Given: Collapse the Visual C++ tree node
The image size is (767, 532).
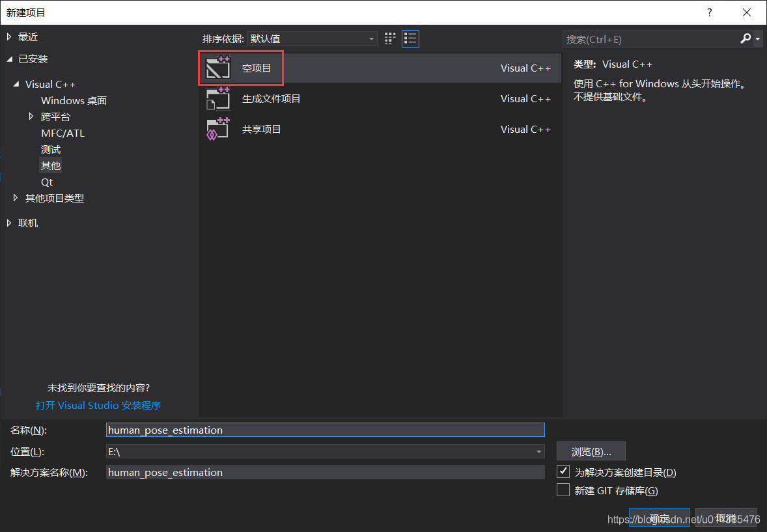Looking at the screenshot, I should (16, 84).
